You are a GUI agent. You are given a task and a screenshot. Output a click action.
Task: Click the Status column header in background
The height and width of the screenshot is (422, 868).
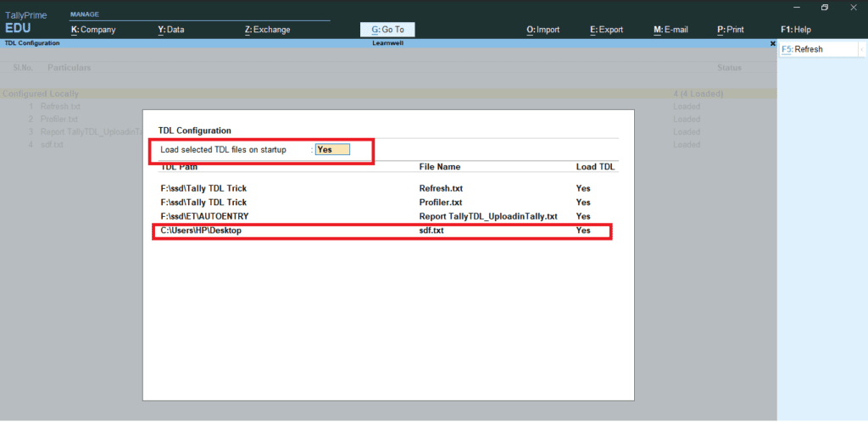729,68
